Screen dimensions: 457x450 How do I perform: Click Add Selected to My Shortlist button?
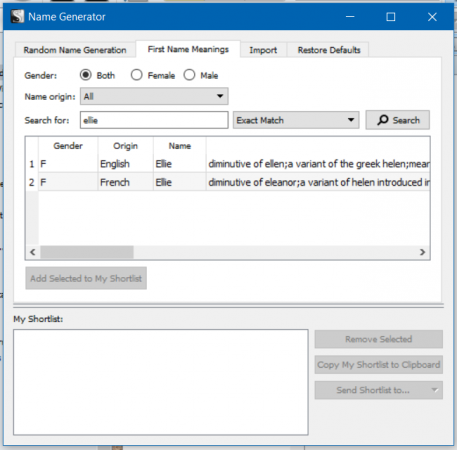coord(86,278)
